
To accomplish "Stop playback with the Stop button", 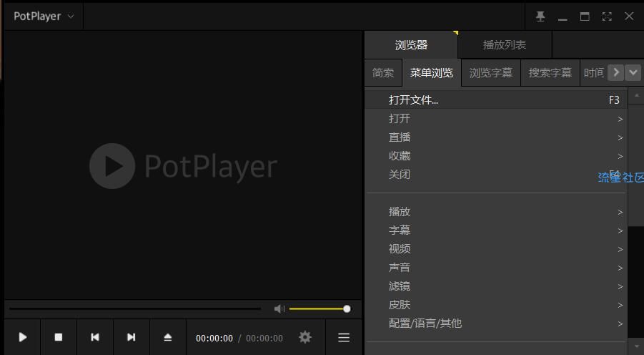I will point(59,337).
